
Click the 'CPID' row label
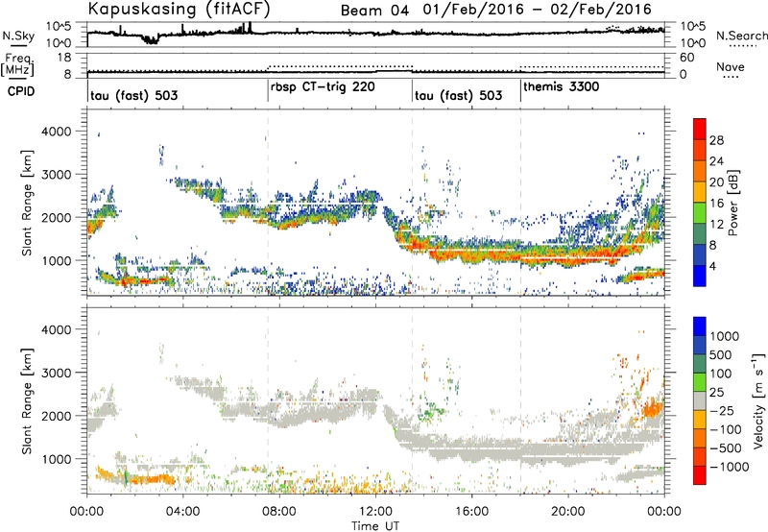point(21,91)
